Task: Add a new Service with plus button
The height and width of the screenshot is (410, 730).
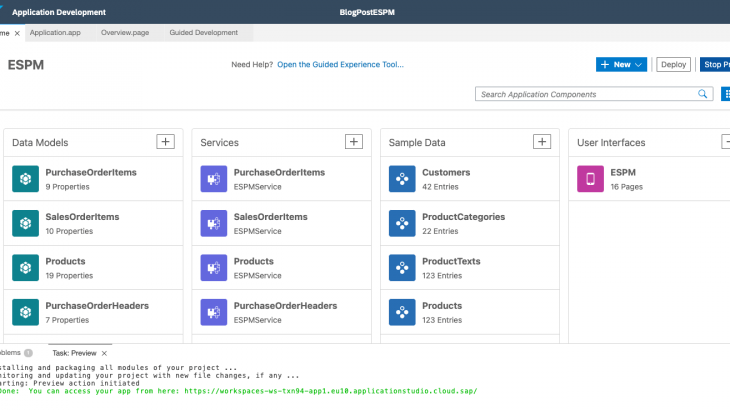Action: tap(354, 142)
